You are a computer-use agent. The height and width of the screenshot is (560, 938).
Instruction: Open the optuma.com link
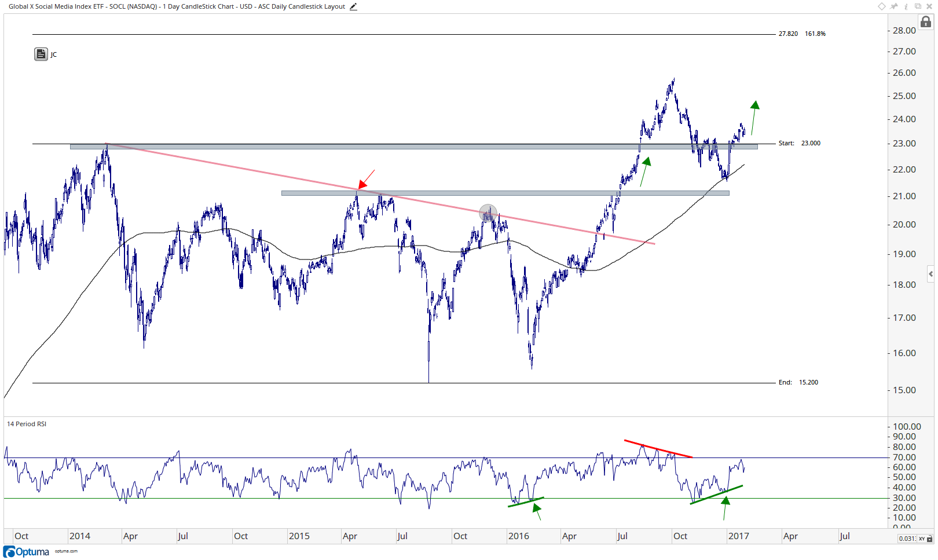coord(66,551)
